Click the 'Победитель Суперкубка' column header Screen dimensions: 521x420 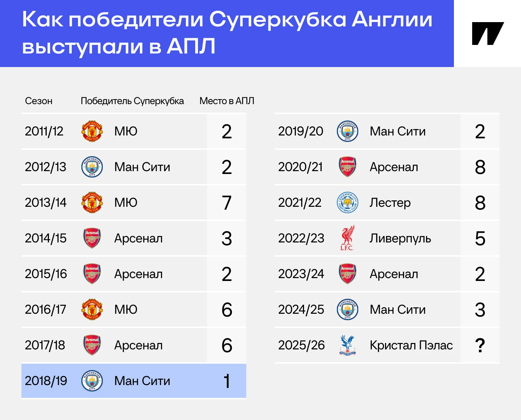tap(132, 101)
